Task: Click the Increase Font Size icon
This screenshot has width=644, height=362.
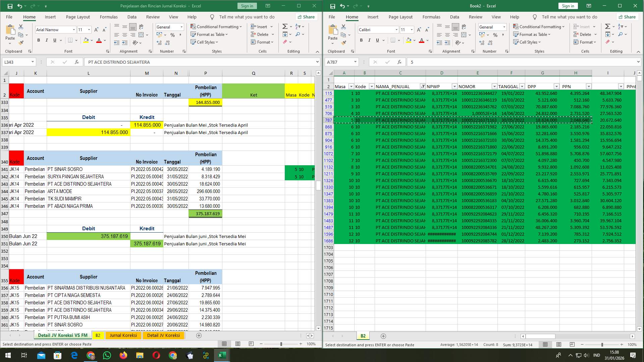Action: tap(96, 29)
